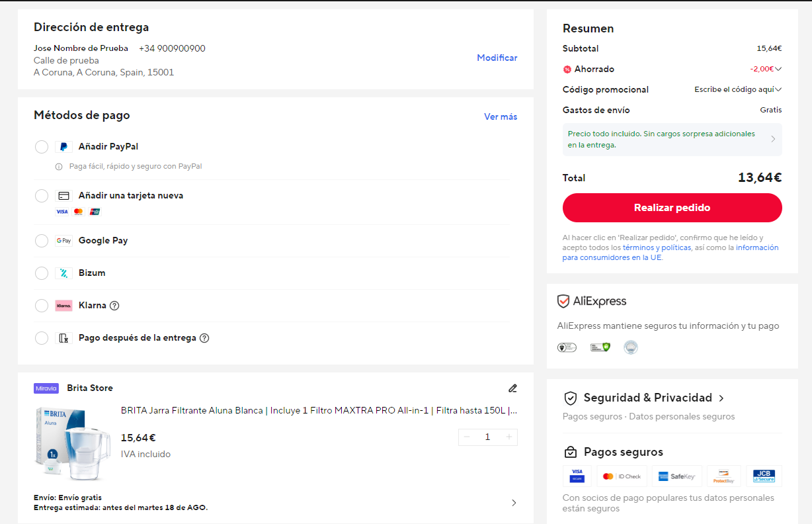
Task: Click the product price 15,64€
Action: pyautogui.click(x=138, y=438)
